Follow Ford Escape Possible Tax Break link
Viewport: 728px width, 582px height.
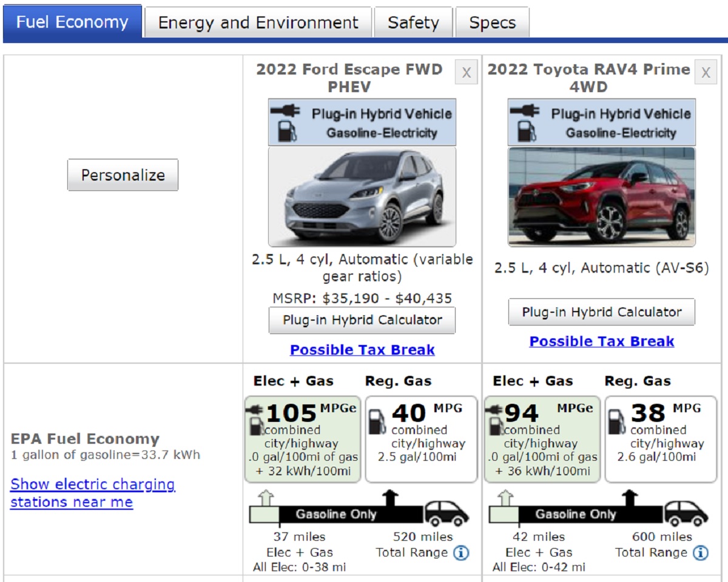pos(362,350)
